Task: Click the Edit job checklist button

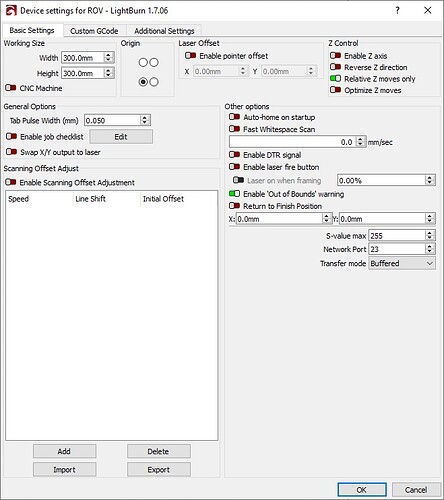Action: [x=121, y=137]
